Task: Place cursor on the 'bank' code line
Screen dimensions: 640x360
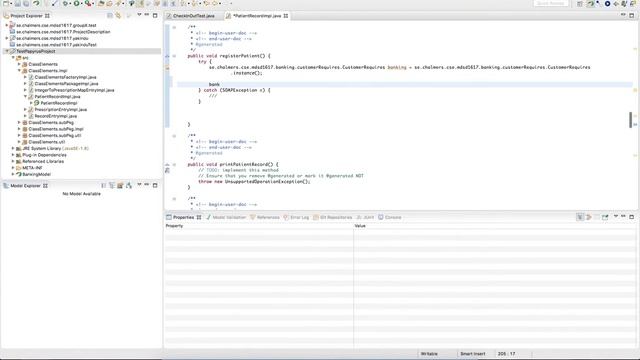Action: tap(214, 84)
